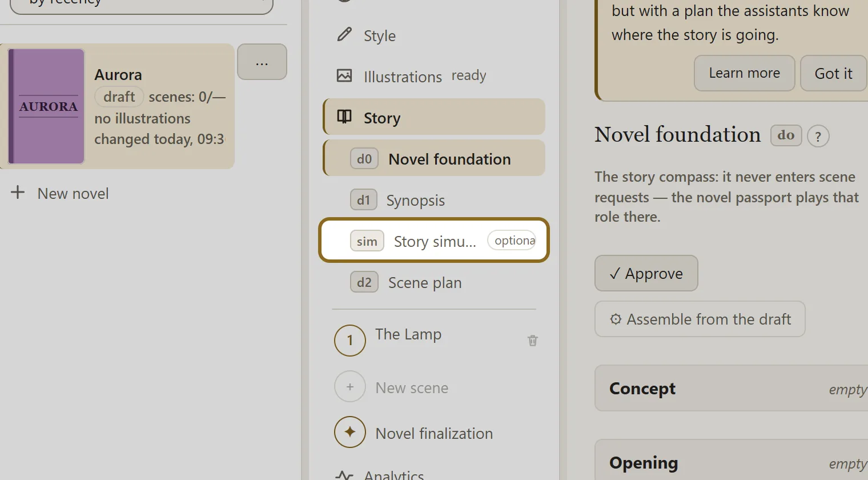Click the Illustrations image icon
The width and height of the screenshot is (868, 480).
coord(344,75)
